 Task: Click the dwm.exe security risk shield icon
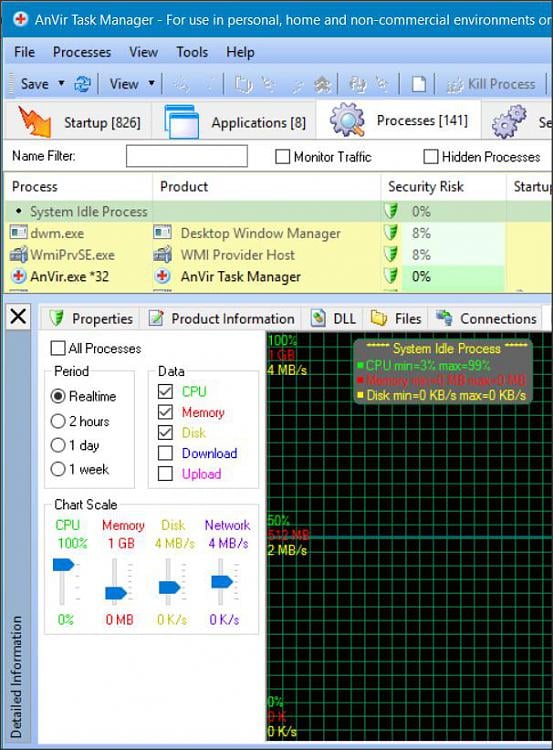point(391,233)
